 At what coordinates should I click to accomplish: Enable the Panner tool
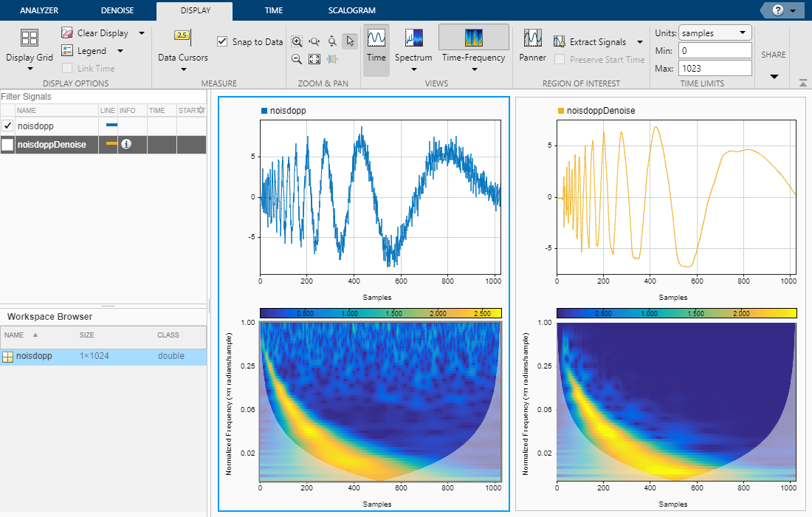[x=532, y=46]
